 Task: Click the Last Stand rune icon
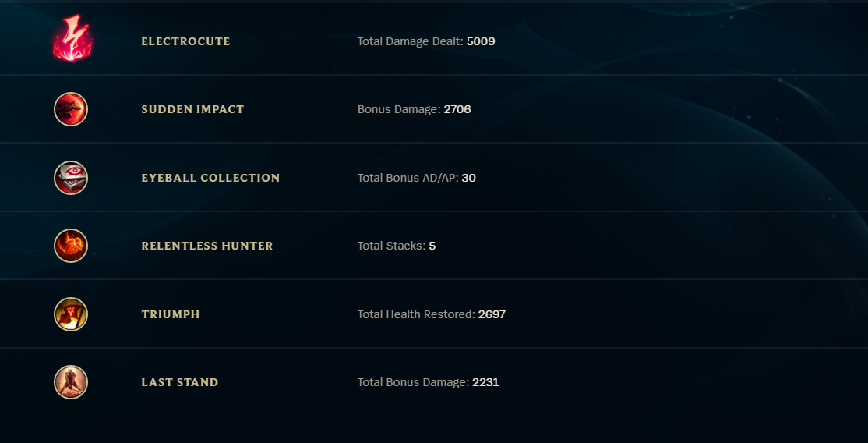(71, 382)
